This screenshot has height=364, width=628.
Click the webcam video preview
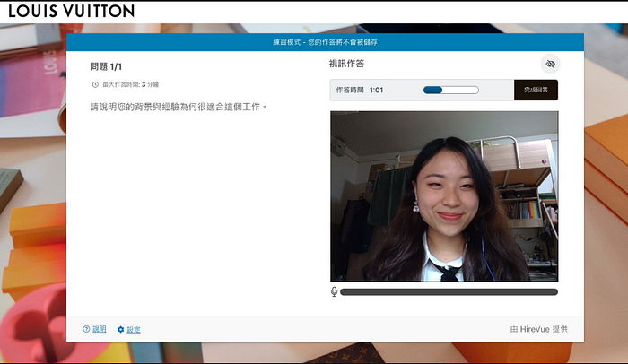[x=444, y=196]
